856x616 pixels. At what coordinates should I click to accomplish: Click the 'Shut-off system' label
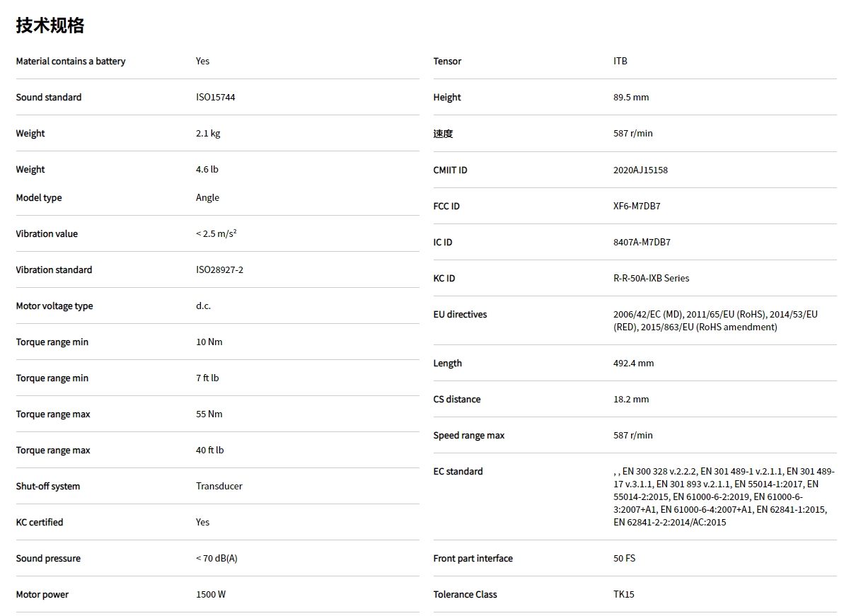[x=48, y=487]
